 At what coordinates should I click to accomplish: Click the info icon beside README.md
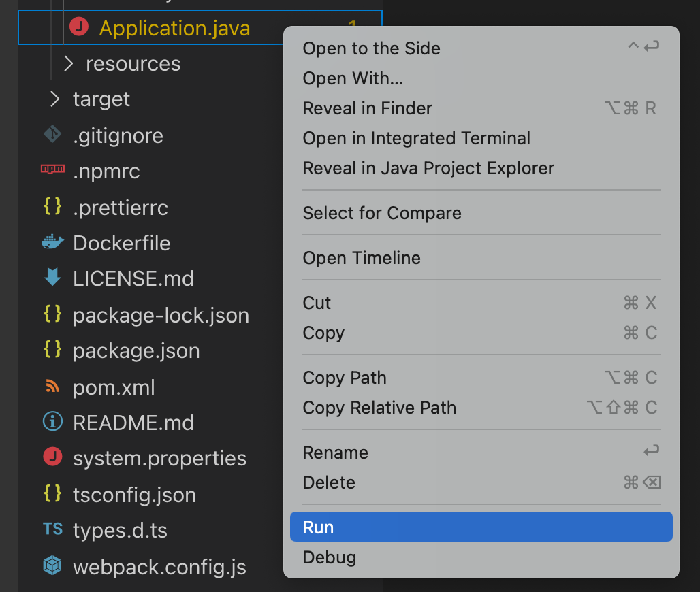(53, 423)
